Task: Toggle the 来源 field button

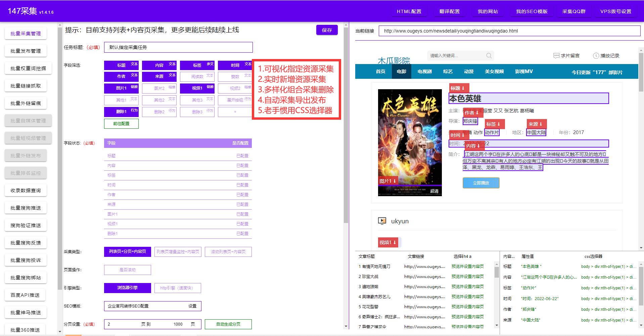Action: pyautogui.click(x=159, y=77)
